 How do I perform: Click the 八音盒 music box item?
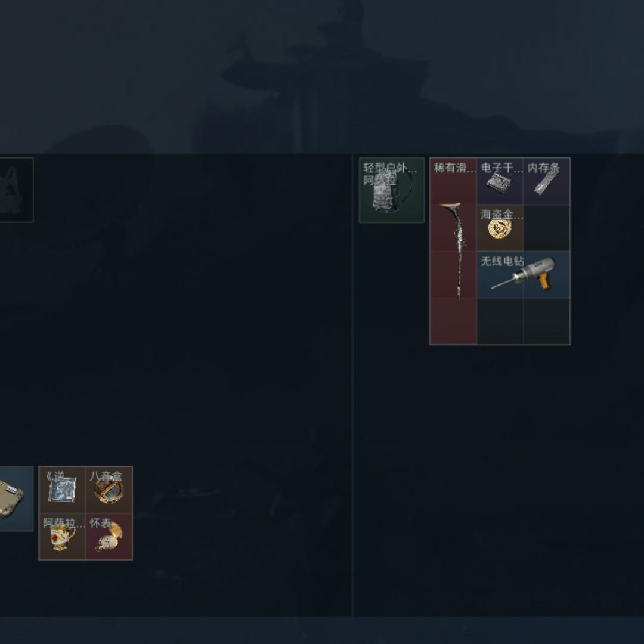click(x=109, y=490)
